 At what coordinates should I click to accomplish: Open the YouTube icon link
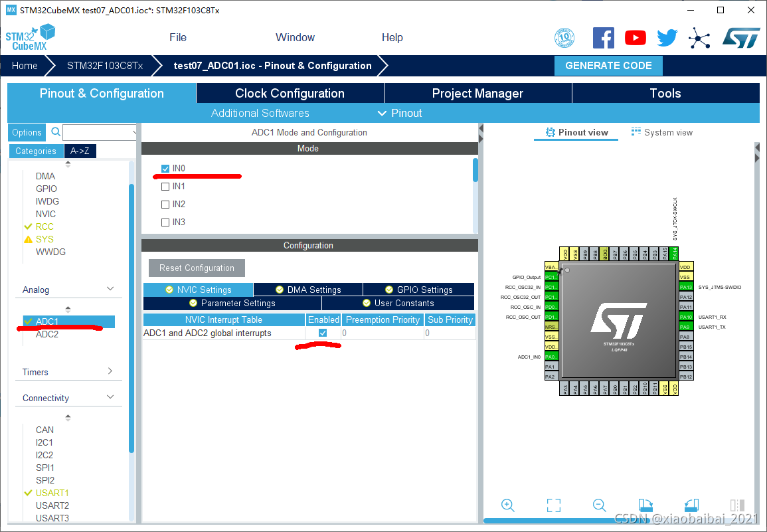pyautogui.click(x=635, y=38)
